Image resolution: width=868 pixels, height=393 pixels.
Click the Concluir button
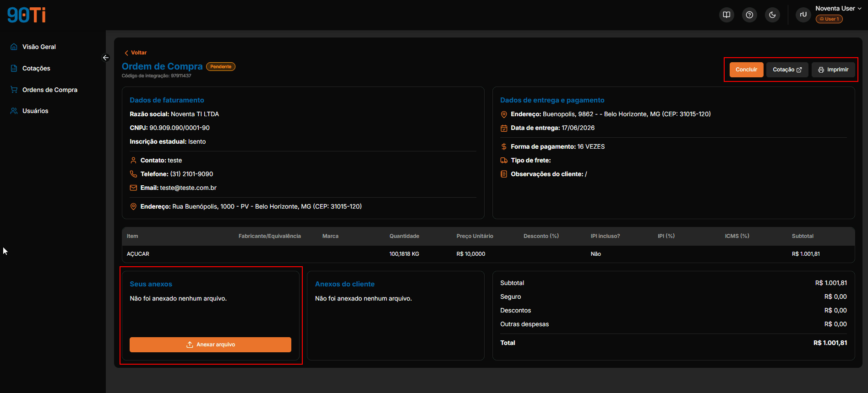tap(747, 70)
